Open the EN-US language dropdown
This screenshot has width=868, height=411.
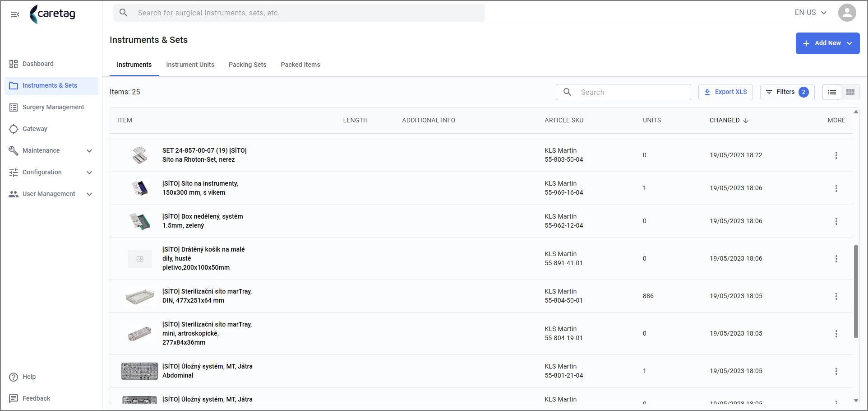[811, 13]
